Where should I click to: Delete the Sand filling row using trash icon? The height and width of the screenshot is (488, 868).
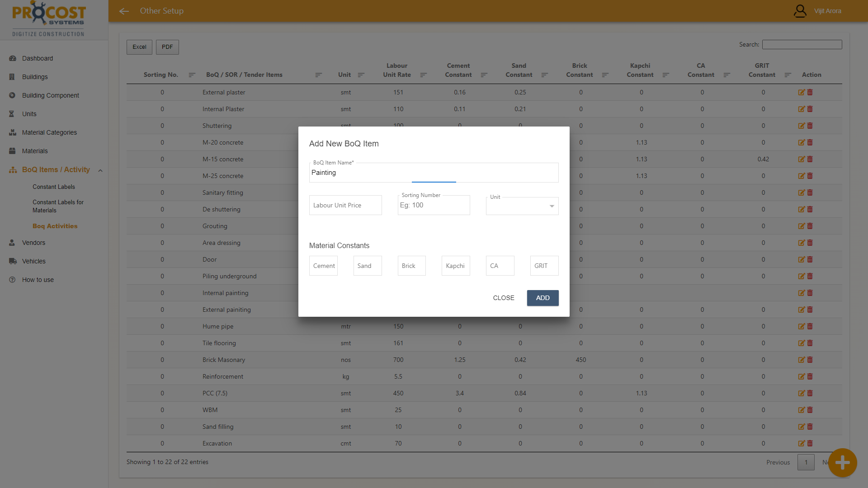[810, 427]
